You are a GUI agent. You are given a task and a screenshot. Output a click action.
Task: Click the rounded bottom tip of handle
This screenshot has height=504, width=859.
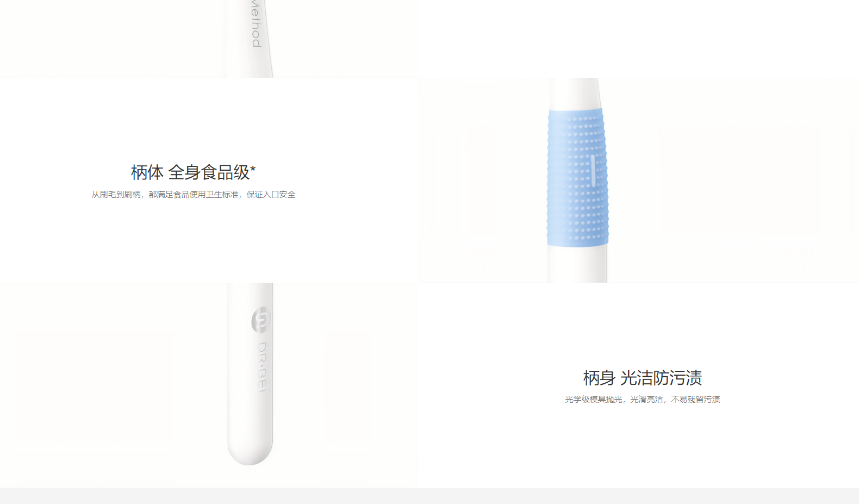(250, 455)
